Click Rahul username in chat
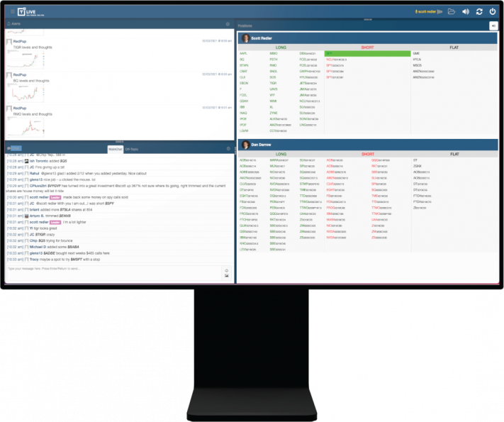504x422 pixels. 34,173
